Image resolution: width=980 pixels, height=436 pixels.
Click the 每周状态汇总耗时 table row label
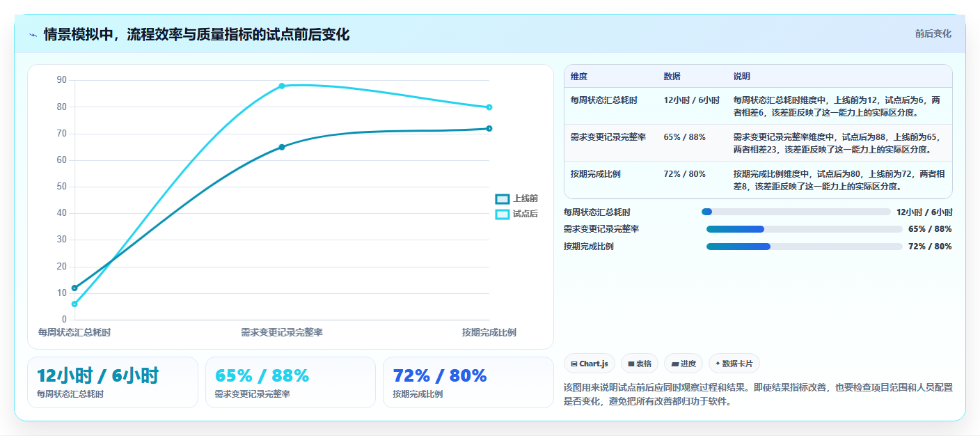click(604, 100)
